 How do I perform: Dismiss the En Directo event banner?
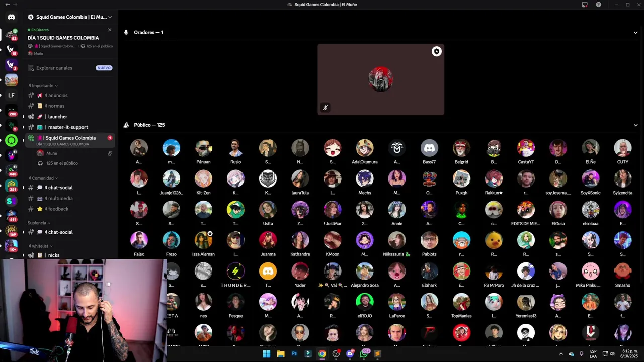tap(110, 30)
